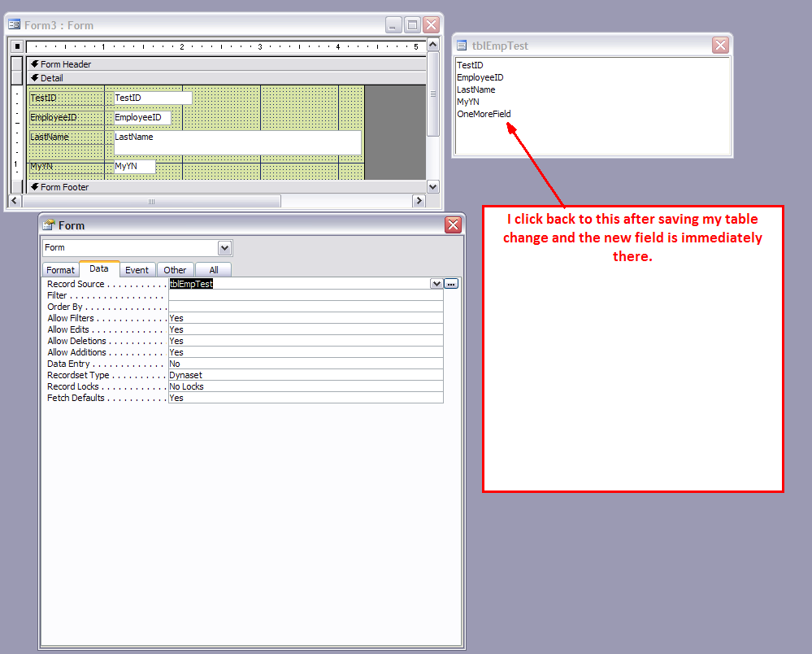The height and width of the screenshot is (654, 812).
Task: Switch to the Format tab
Action: point(60,270)
